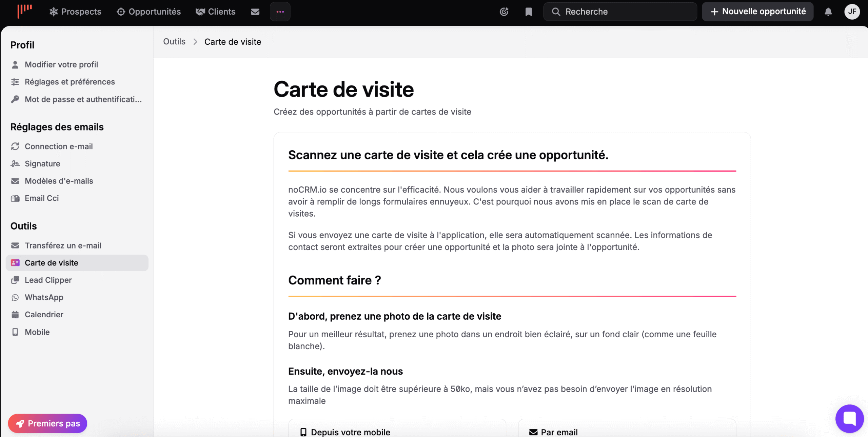Click the Outils breadcrumb link
The width and height of the screenshot is (868, 437).
(174, 41)
